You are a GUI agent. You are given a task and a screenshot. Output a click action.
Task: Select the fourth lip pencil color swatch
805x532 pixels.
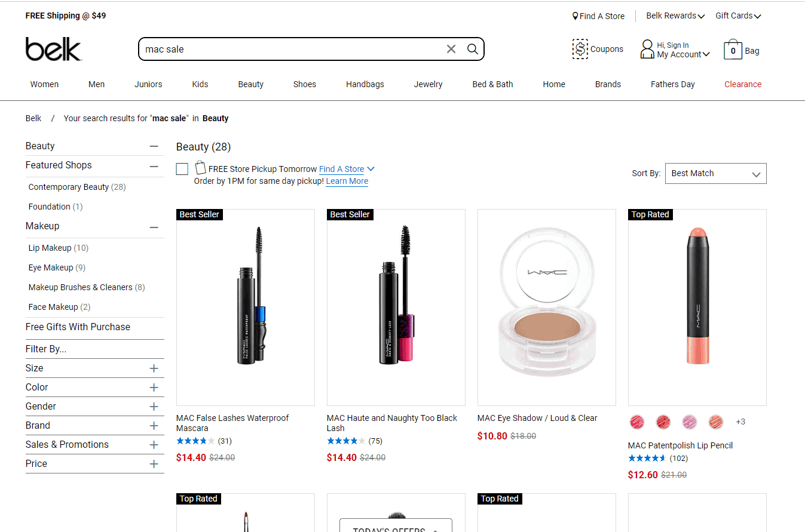tap(716, 422)
